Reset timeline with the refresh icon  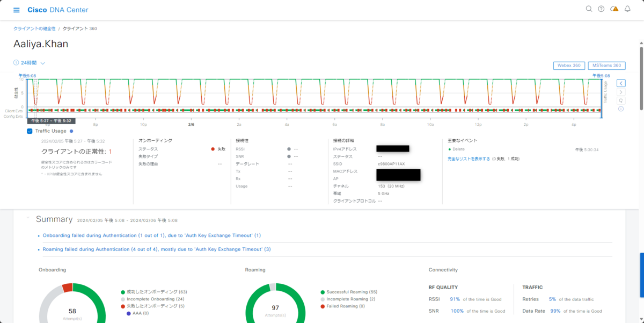click(x=621, y=101)
